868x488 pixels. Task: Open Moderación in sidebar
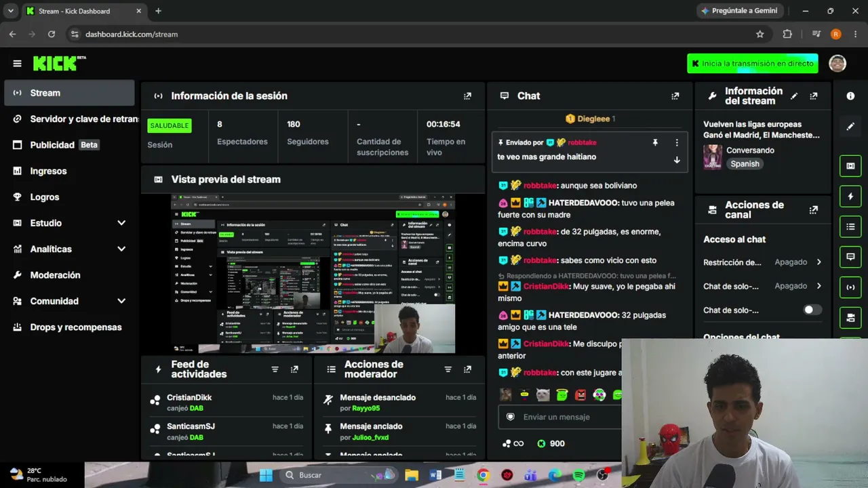coord(69,275)
